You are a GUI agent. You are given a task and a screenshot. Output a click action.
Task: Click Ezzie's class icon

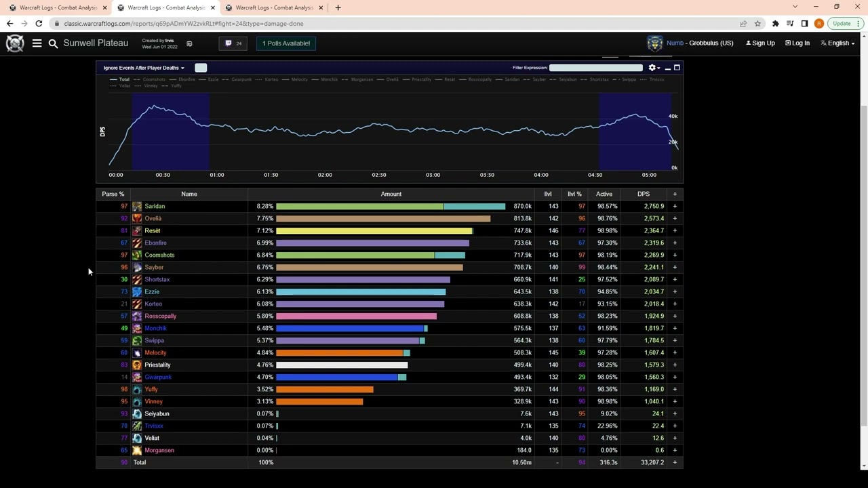click(x=137, y=291)
